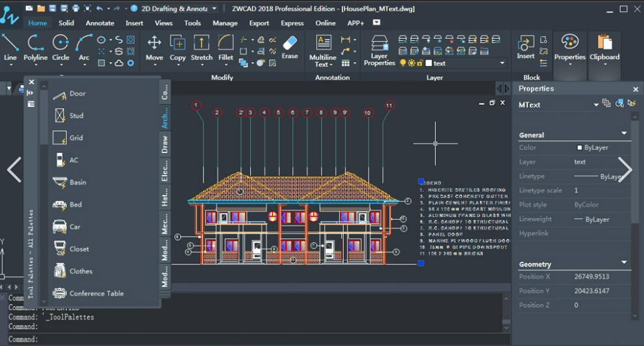Toggle layer on/off lightbulb icon
This screenshot has height=346, width=644.
[402, 63]
